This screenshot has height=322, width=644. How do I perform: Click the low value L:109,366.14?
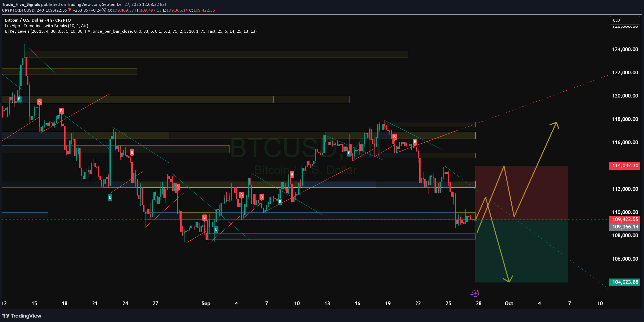175,10
